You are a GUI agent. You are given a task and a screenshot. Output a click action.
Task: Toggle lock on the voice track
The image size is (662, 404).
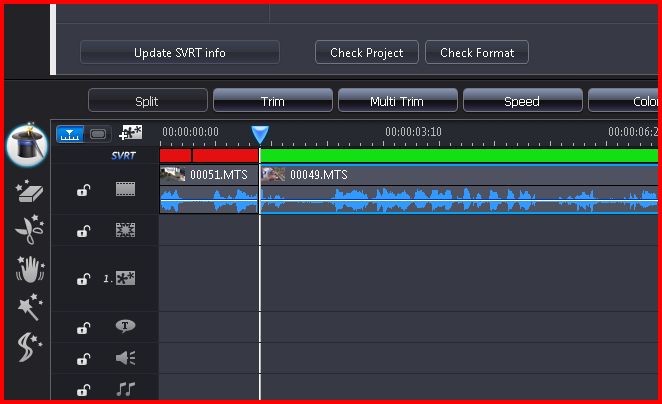pyautogui.click(x=83, y=358)
